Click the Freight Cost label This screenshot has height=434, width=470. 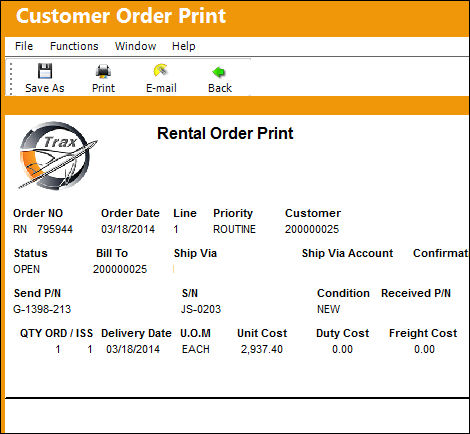point(423,333)
